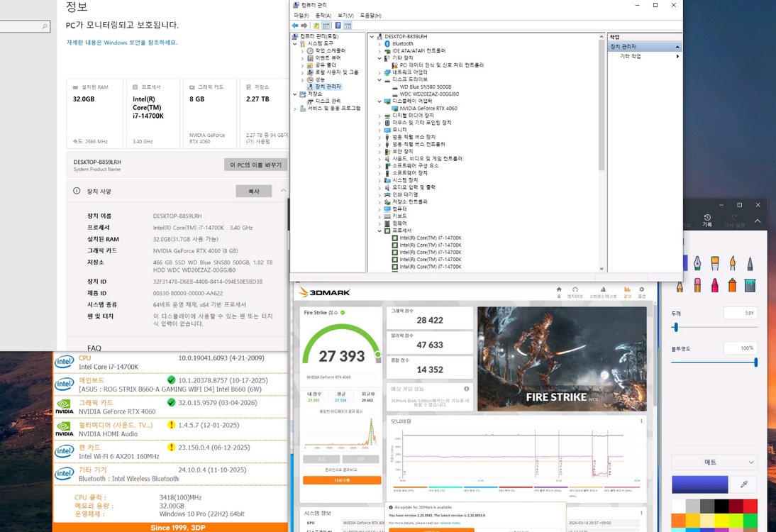
Task: Click the help icon in Computer Management toolbar
Action: (x=338, y=25)
